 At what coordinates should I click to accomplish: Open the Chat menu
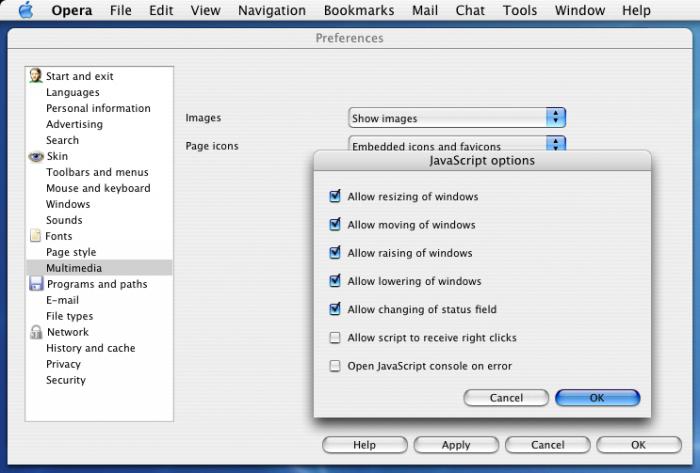[x=470, y=10]
